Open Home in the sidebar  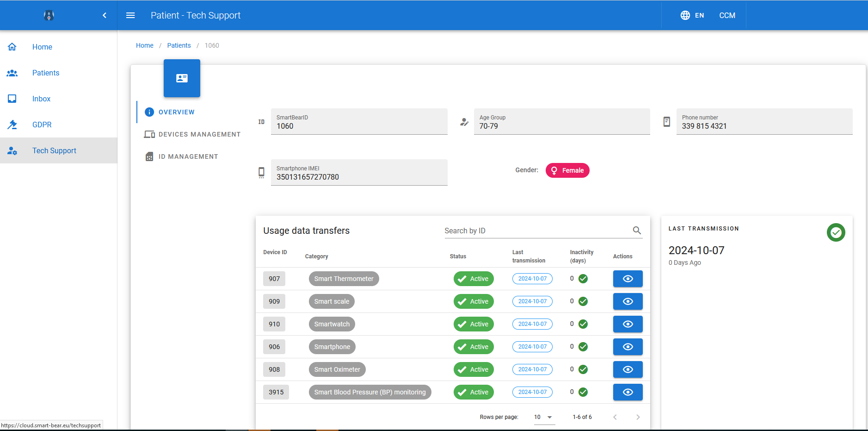point(58,47)
